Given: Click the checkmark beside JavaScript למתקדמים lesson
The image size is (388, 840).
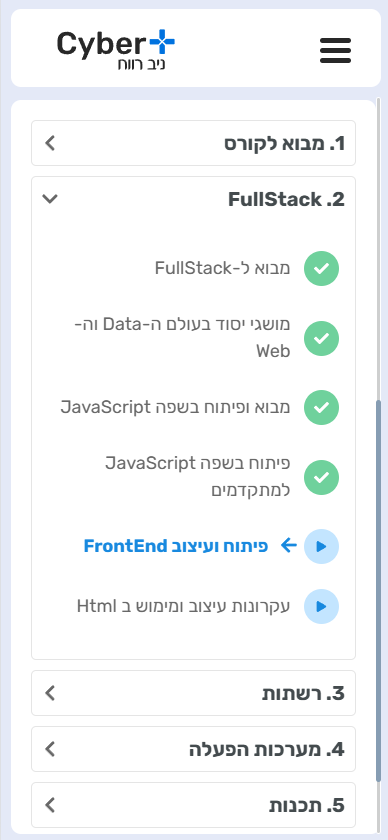Looking at the screenshot, I should tap(322, 477).
